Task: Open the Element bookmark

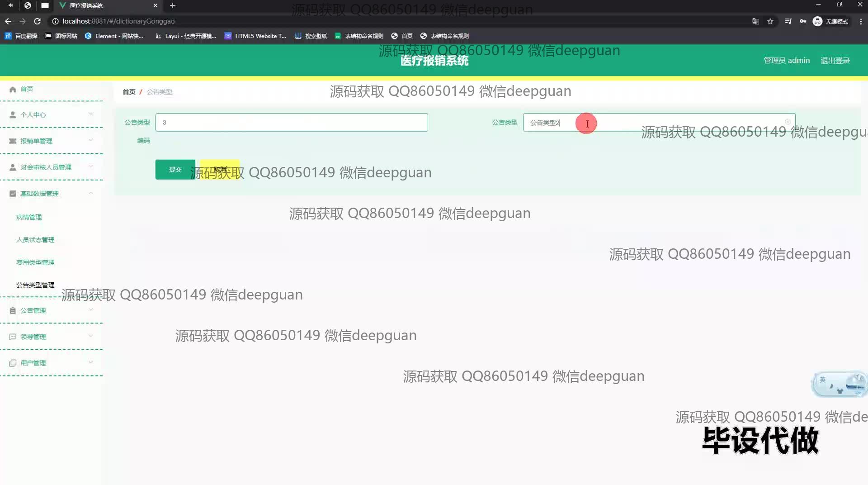Action: pyautogui.click(x=114, y=36)
